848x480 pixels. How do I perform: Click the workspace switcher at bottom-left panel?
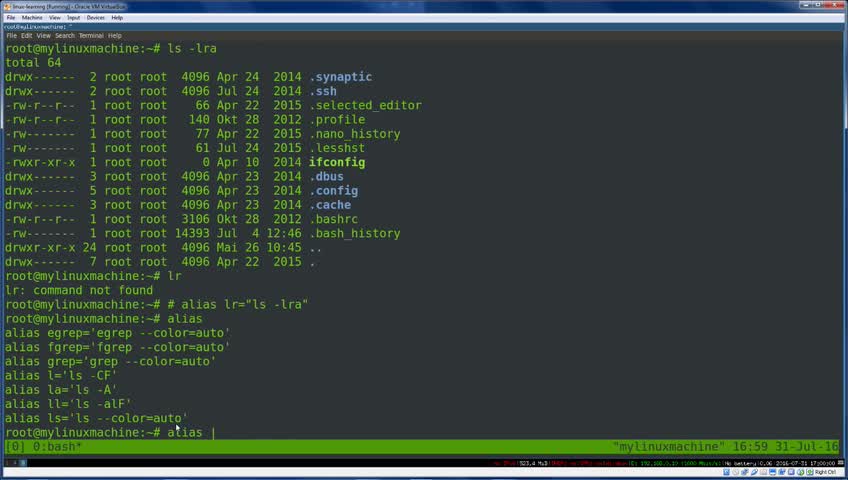coord(16,463)
